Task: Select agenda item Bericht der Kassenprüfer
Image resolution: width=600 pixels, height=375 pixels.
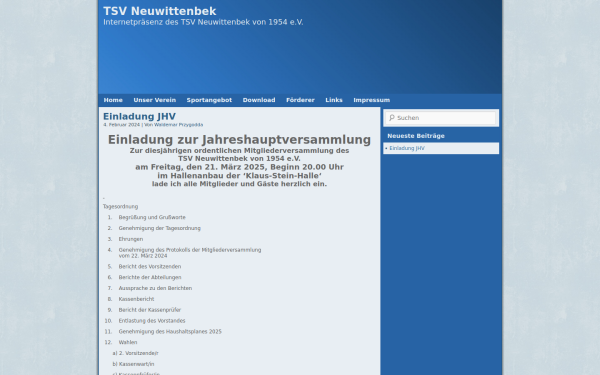Action: 150,310
